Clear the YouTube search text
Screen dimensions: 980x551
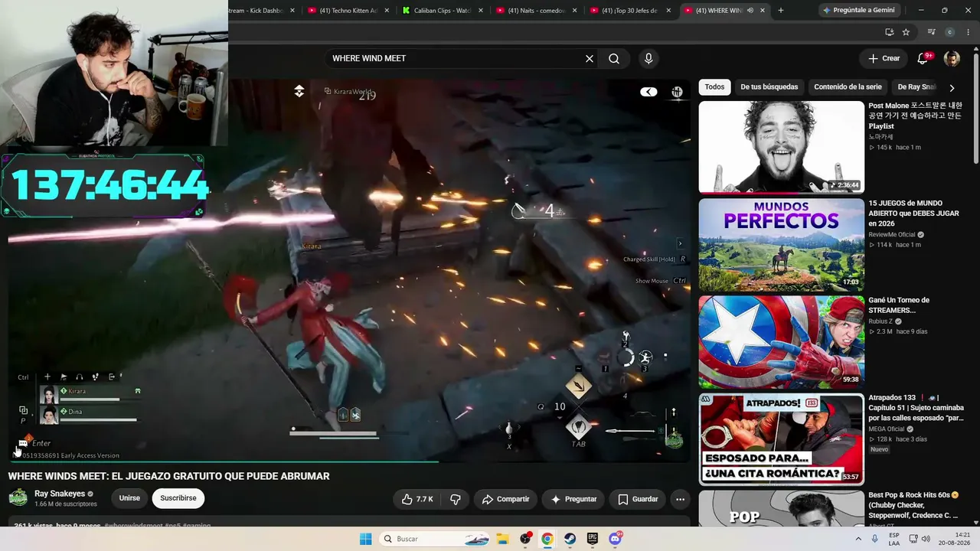590,59
